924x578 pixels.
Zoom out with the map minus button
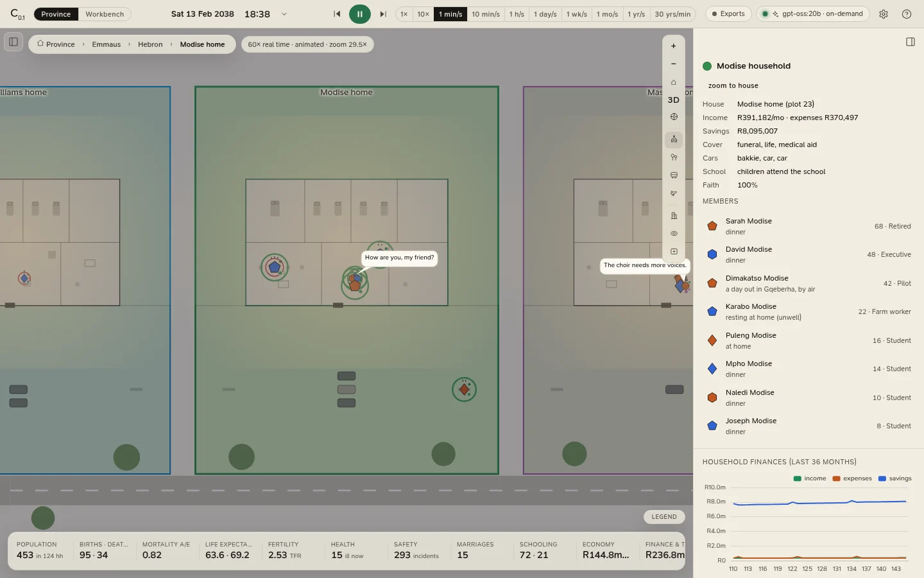(673, 64)
